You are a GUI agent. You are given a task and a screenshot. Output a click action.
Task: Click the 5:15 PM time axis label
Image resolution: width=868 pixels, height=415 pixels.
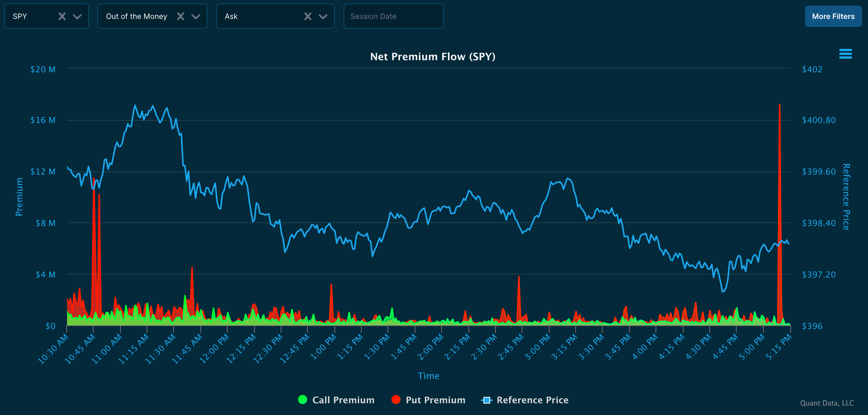779,348
